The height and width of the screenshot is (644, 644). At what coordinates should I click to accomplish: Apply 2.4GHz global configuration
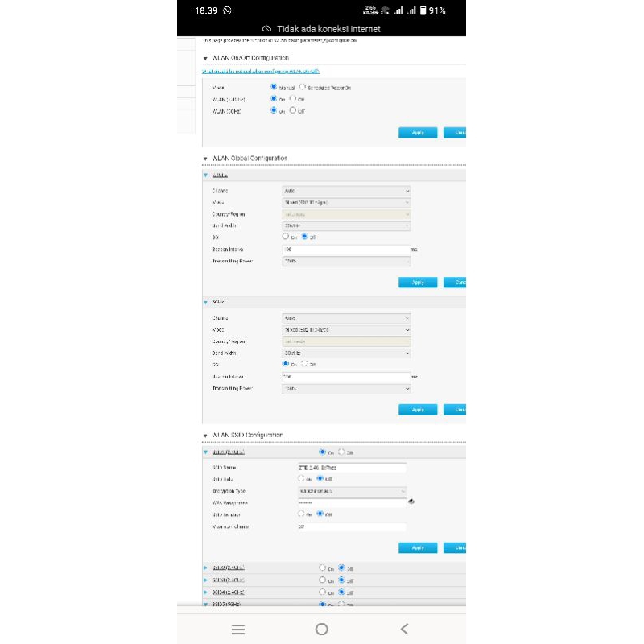pyautogui.click(x=418, y=283)
